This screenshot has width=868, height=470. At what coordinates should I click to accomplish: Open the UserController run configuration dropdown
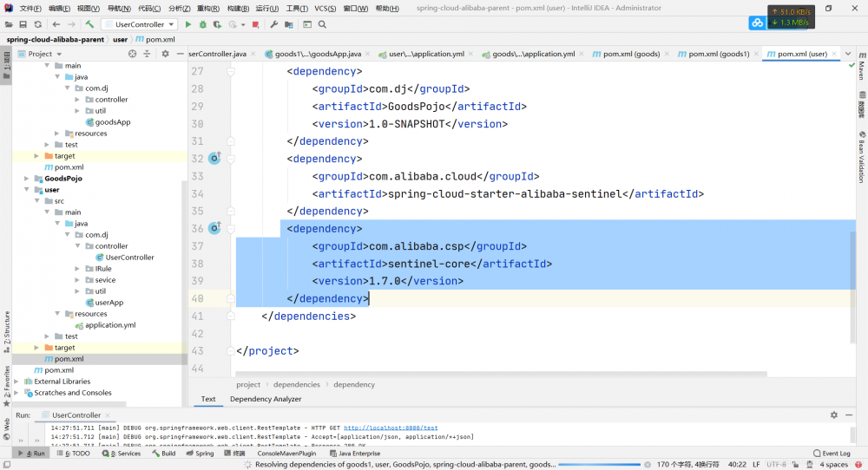[139, 24]
